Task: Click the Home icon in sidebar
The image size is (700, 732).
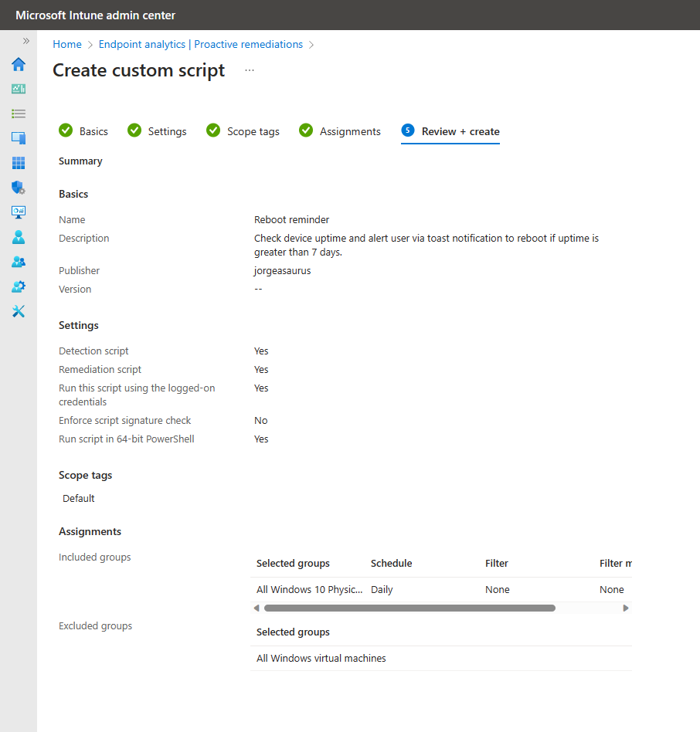Action: point(19,64)
